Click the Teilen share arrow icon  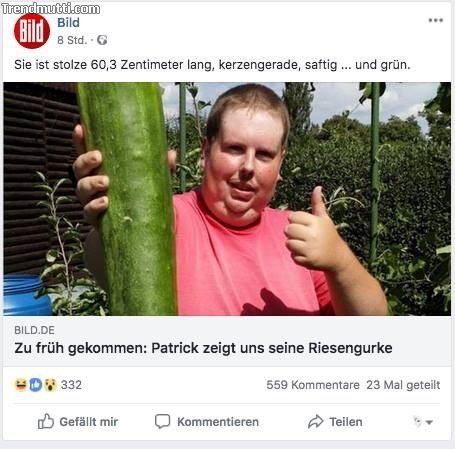click(315, 421)
